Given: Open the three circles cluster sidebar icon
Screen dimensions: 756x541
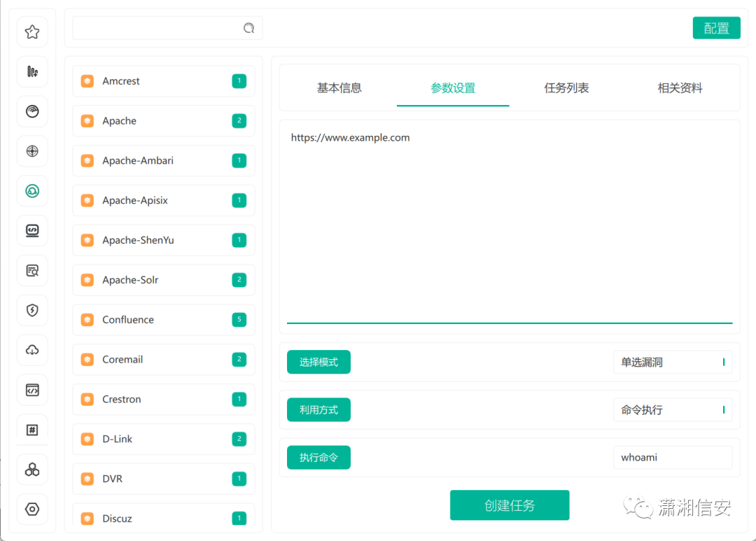Looking at the screenshot, I should pos(32,469).
